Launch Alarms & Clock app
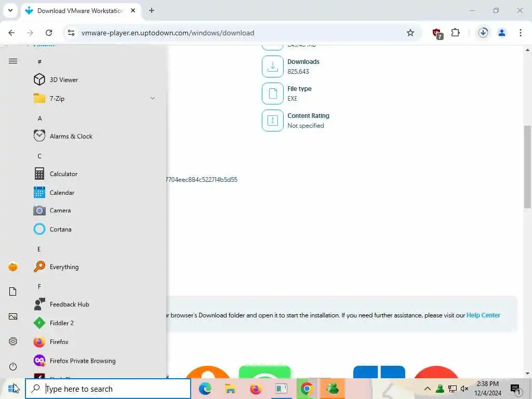532x399 pixels. pyautogui.click(x=95, y=136)
